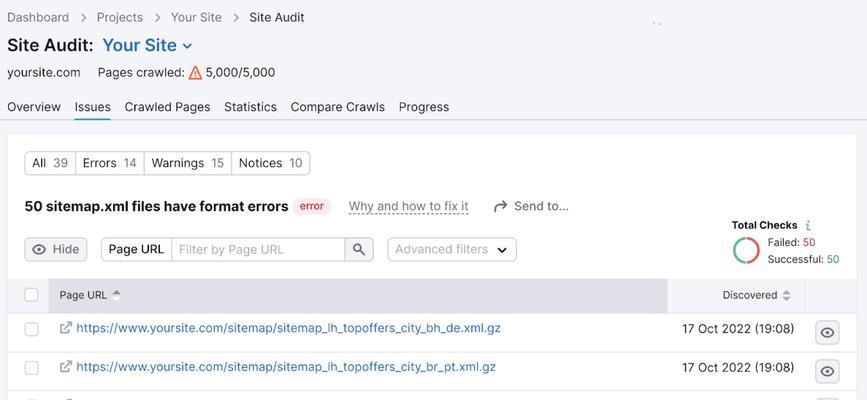
Task: Click the Send to... link
Action: point(541,206)
